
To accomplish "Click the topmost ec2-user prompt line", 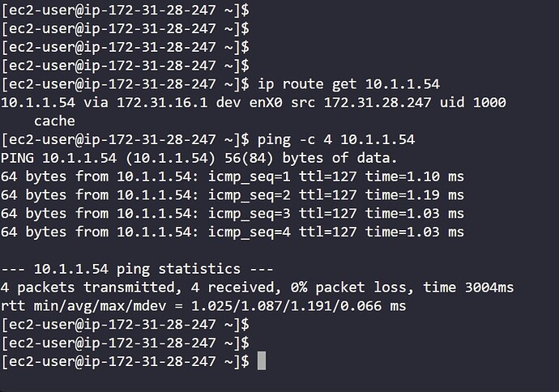I will [125, 10].
